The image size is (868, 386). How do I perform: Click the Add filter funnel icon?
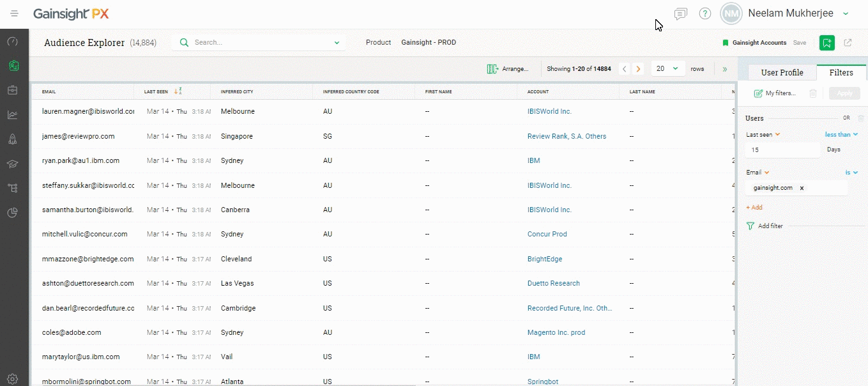click(x=750, y=226)
